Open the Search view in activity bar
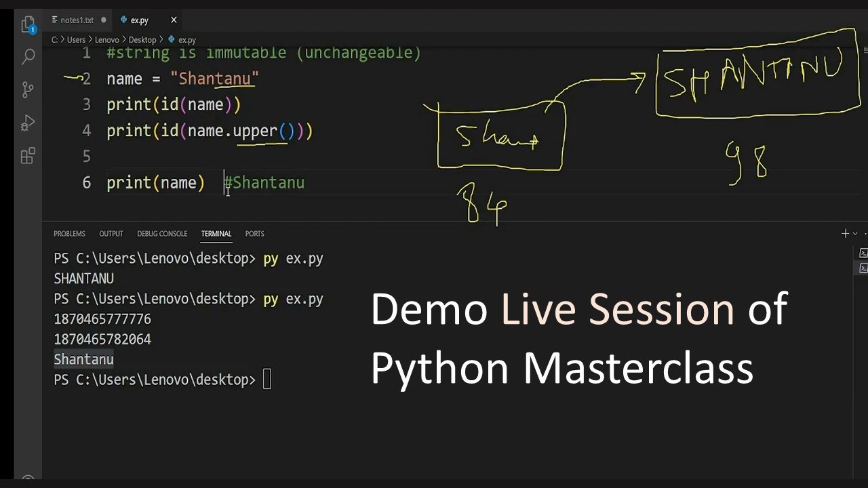The height and width of the screenshot is (488, 868). tap(28, 57)
